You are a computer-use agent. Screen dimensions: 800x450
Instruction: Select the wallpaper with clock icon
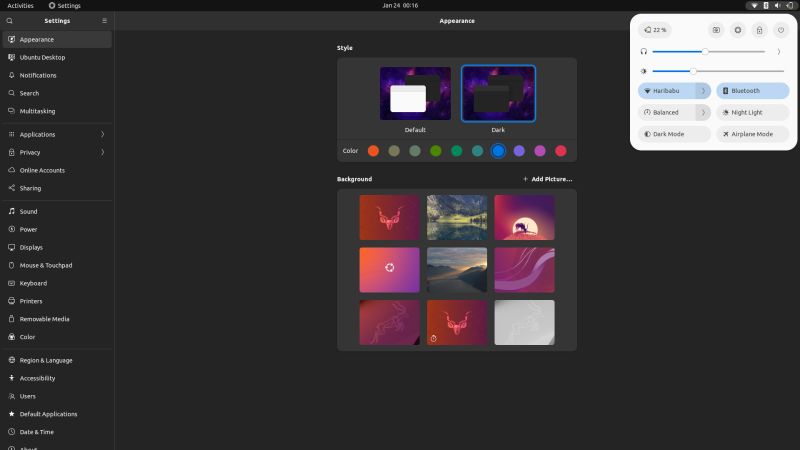tap(457, 322)
